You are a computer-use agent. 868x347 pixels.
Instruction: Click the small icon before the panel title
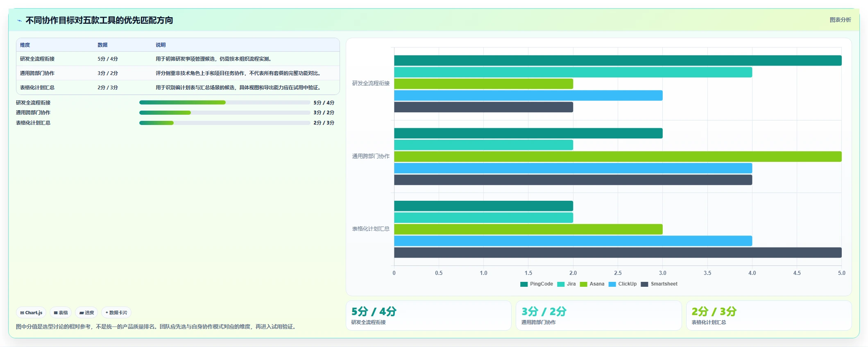pos(19,20)
